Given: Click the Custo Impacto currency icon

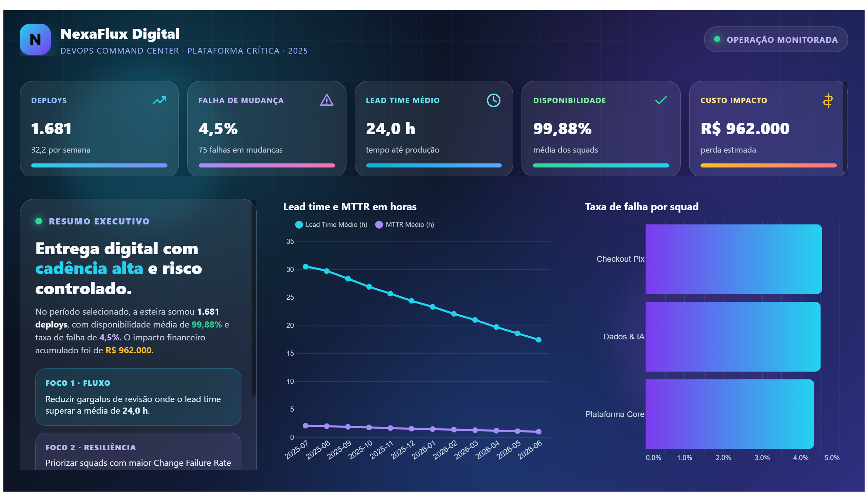Looking at the screenshot, I should (828, 100).
